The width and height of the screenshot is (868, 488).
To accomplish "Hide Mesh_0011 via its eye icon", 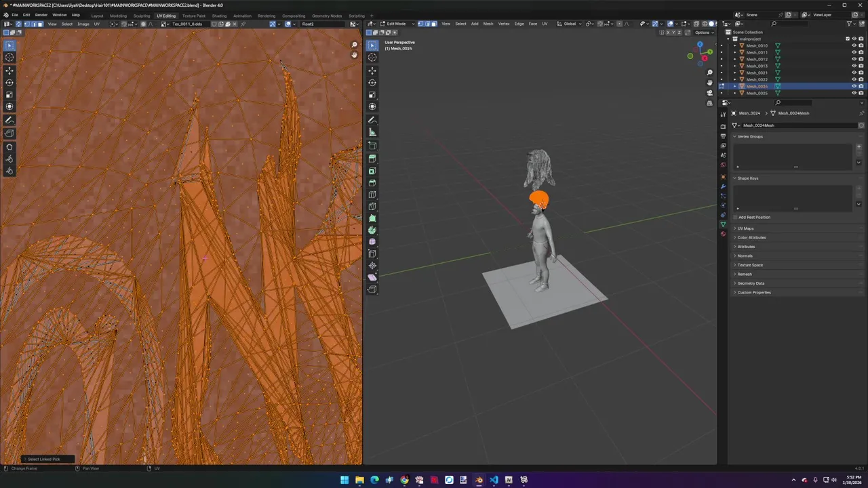I will (854, 52).
